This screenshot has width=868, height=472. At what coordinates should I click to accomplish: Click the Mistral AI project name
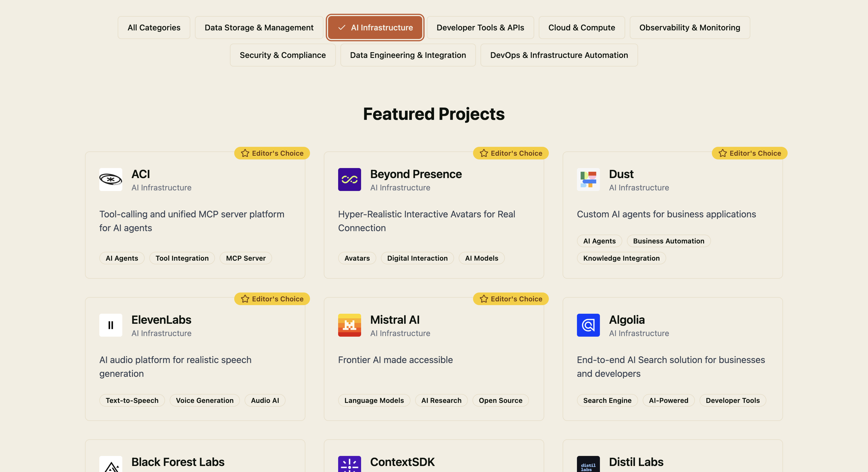coord(395,319)
